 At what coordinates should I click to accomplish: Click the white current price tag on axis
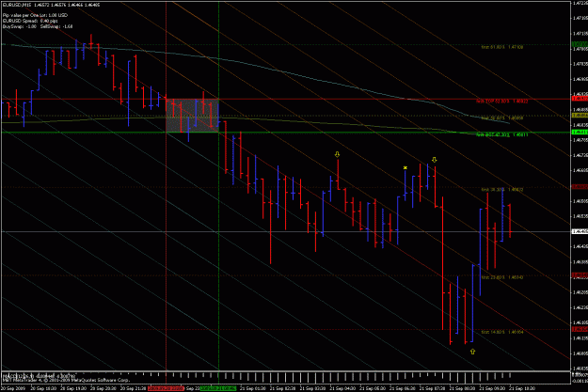click(580, 231)
